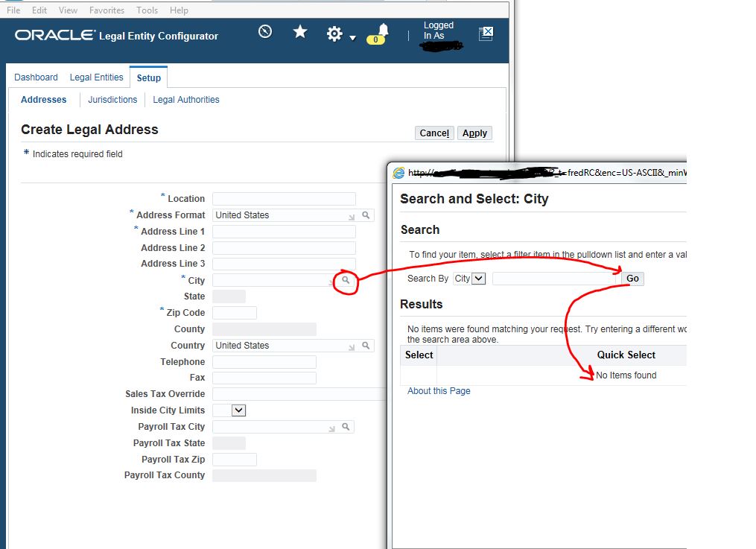Open the Favorites menu
Viewport: 756px width, 549px height.
click(107, 10)
